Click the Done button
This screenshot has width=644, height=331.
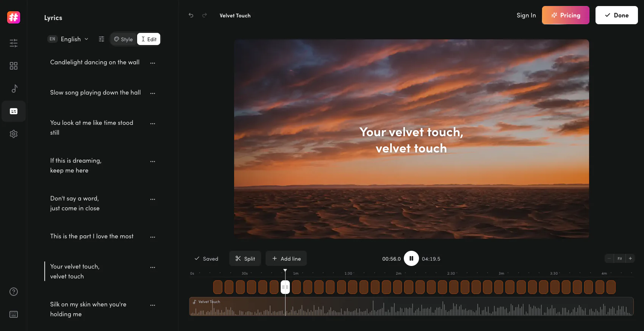point(617,15)
